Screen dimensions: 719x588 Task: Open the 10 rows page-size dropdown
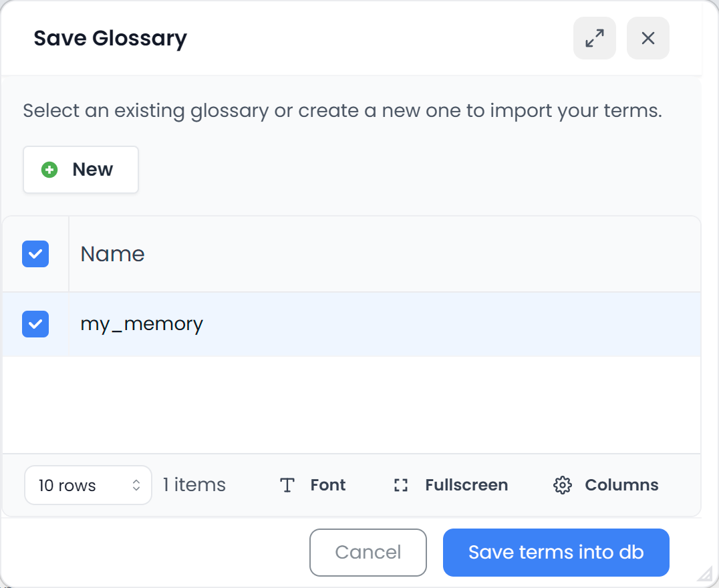pos(88,484)
